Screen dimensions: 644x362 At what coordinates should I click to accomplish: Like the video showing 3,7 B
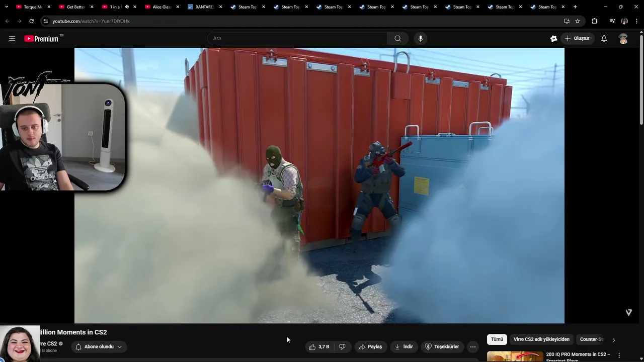[x=319, y=346]
